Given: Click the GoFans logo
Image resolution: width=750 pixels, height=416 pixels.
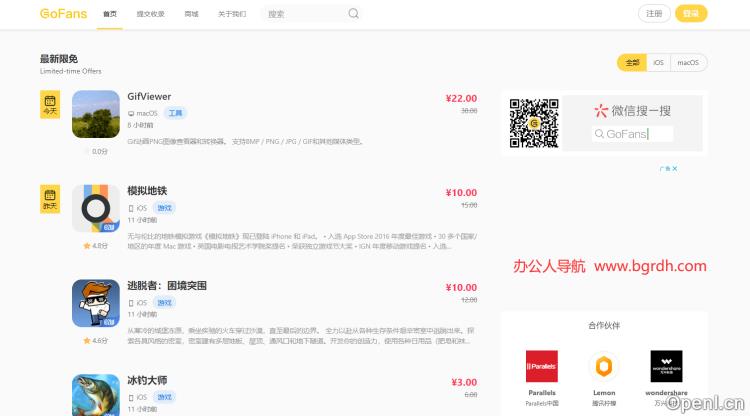Looking at the screenshot, I should point(63,14).
